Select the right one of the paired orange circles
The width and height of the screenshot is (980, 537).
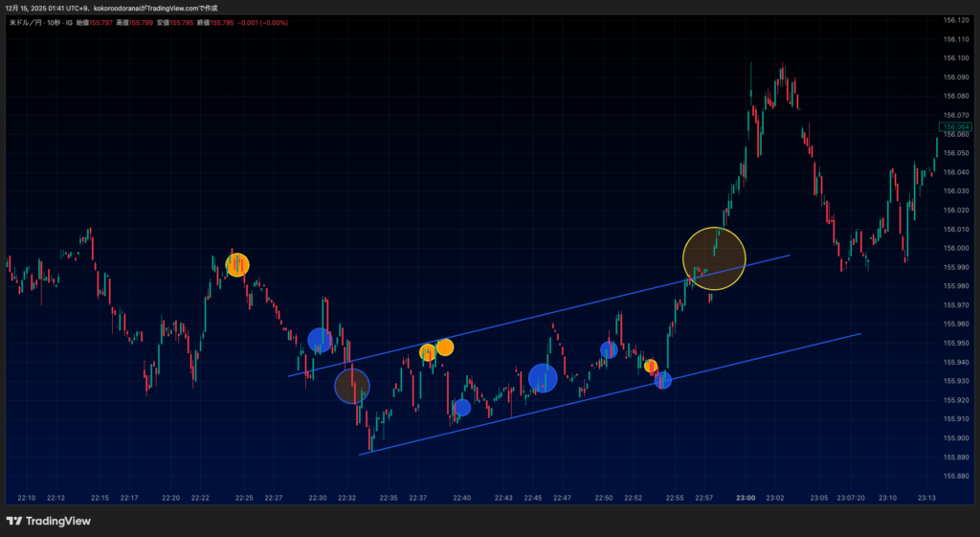pos(445,347)
